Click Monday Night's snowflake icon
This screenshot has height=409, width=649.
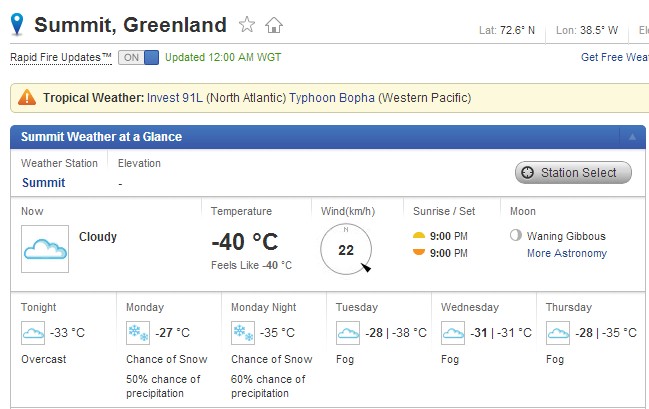[243, 333]
